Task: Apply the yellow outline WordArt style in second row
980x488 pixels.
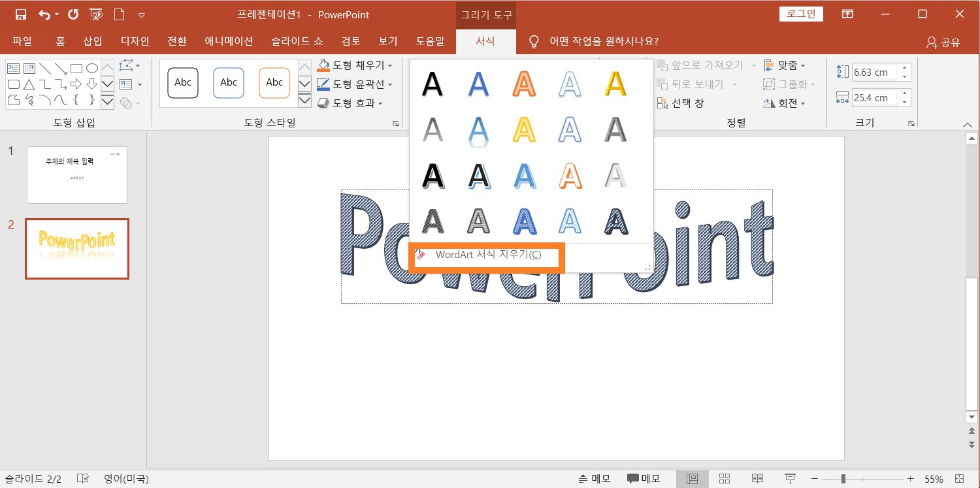Action: [x=524, y=129]
